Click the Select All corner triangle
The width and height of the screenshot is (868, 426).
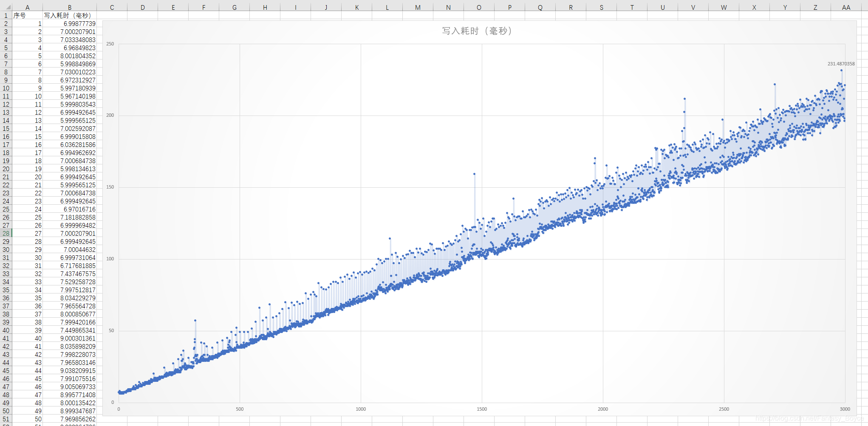coord(6,7)
